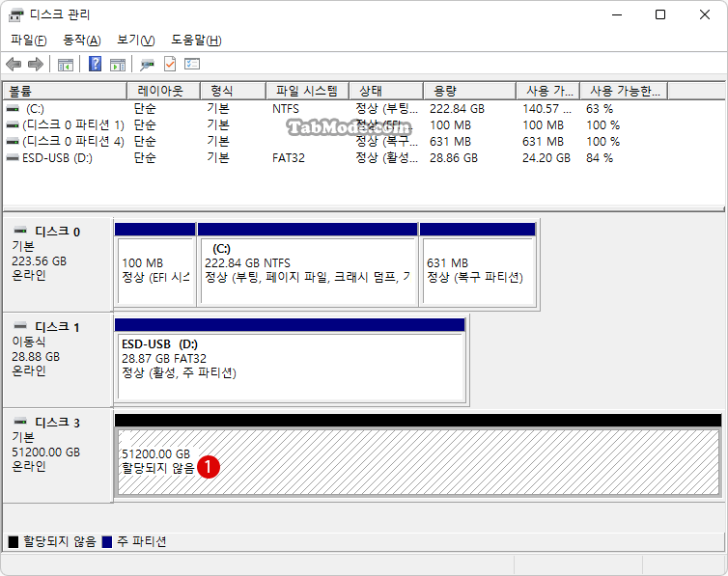Viewport: 728px width, 576px height.
Task: Click the checkmark properties toolbar icon
Action: click(170, 64)
